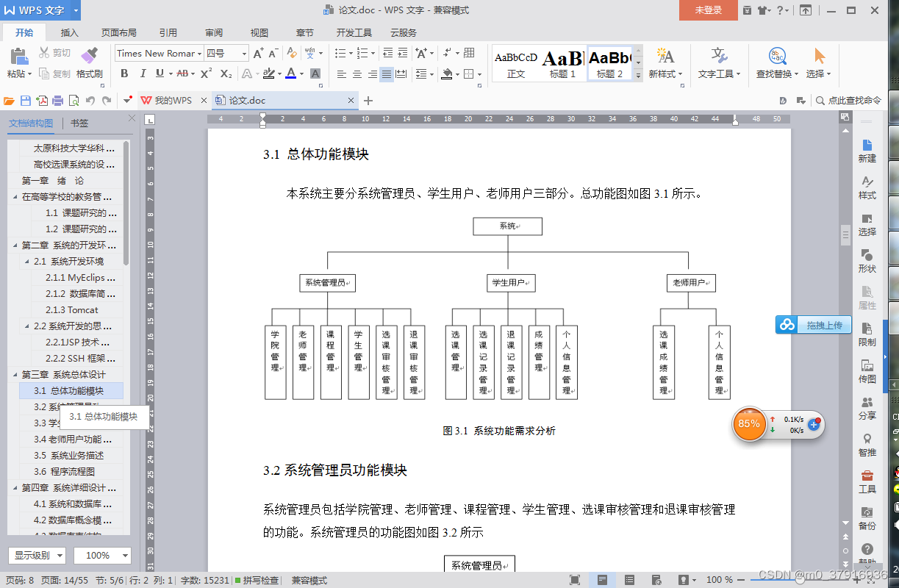Click the 备份 (Backup) icon in right sidebar

click(868, 514)
